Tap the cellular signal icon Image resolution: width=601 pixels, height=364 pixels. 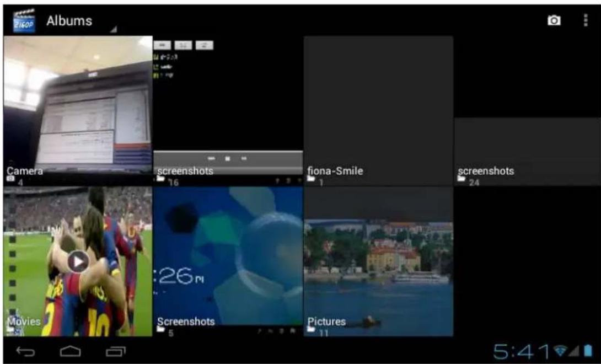(575, 351)
